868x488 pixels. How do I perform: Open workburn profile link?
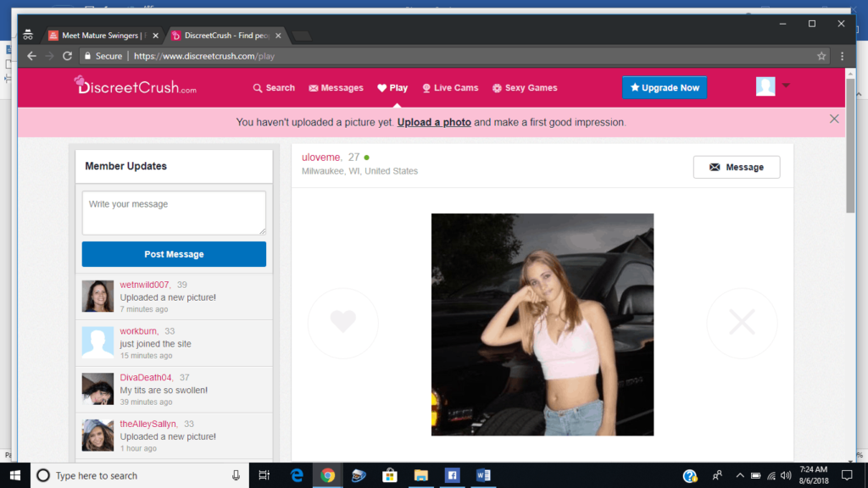pyautogui.click(x=138, y=331)
